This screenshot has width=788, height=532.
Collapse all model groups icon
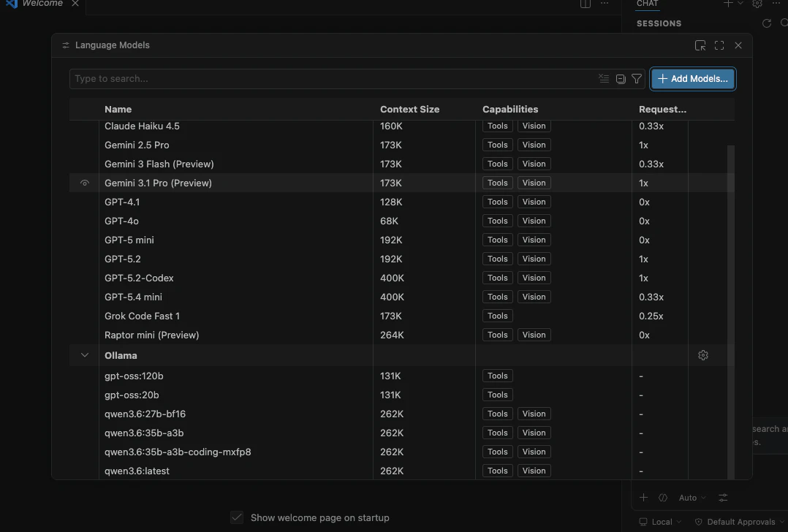point(621,79)
